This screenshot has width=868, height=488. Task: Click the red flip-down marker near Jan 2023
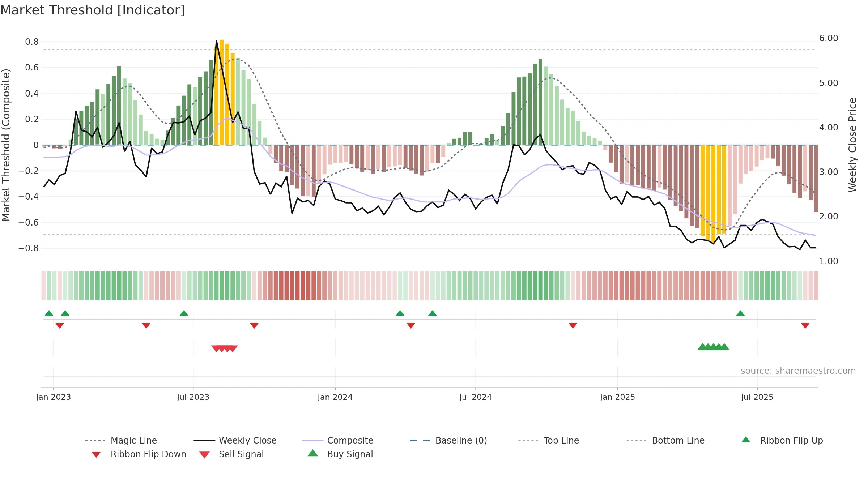pyautogui.click(x=60, y=326)
